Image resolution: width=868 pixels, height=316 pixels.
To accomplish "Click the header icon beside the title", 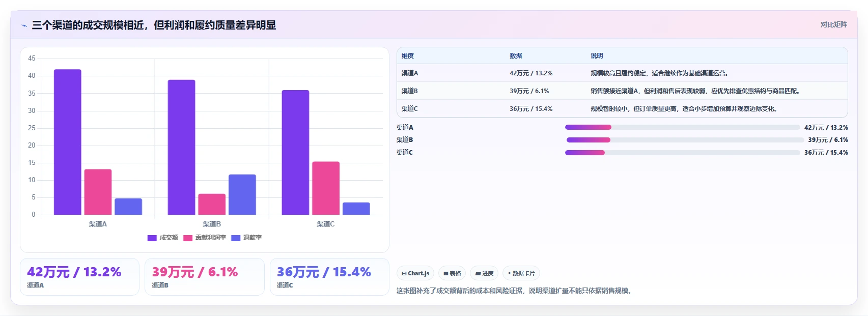I will click(x=24, y=25).
